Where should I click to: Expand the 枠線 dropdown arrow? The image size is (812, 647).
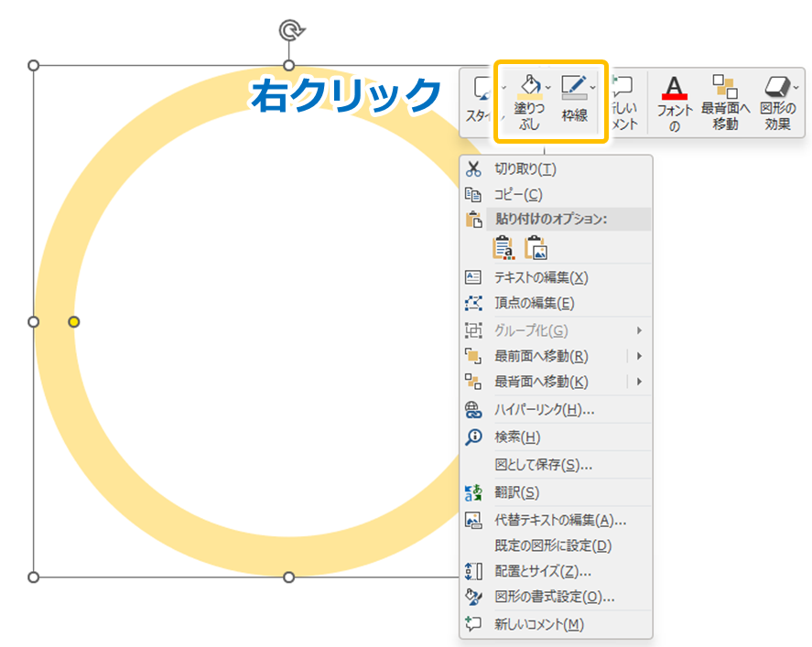coord(593,87)
